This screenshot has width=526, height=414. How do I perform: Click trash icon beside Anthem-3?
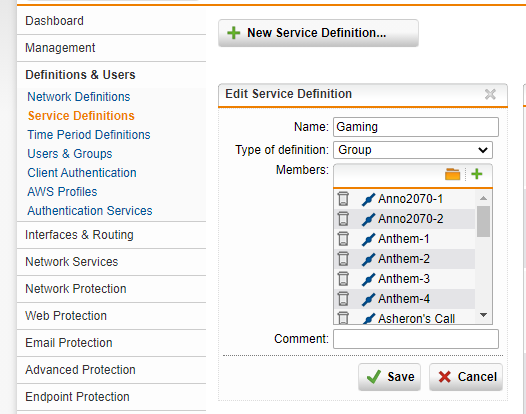point(343,279)
